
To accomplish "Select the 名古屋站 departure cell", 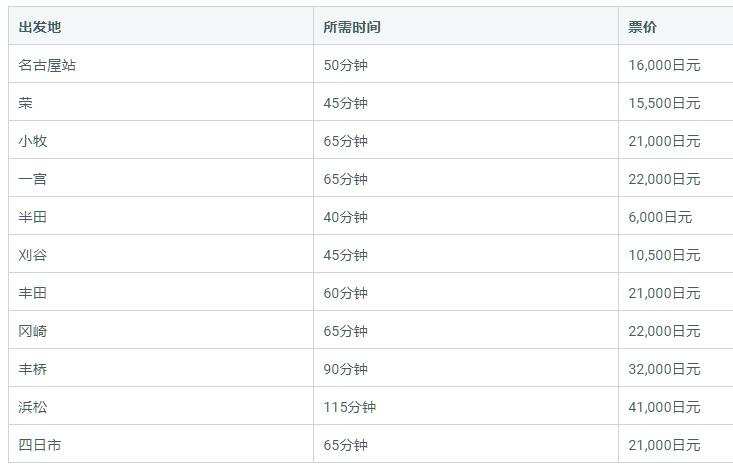I will [x=47, y=65].
